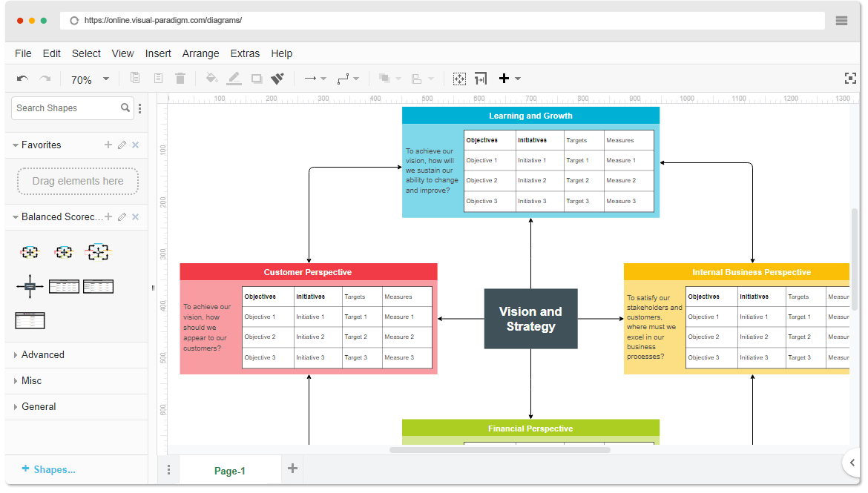Click the Shapes... link at bottom left
The image size is (868, 493).
[49, 469]
